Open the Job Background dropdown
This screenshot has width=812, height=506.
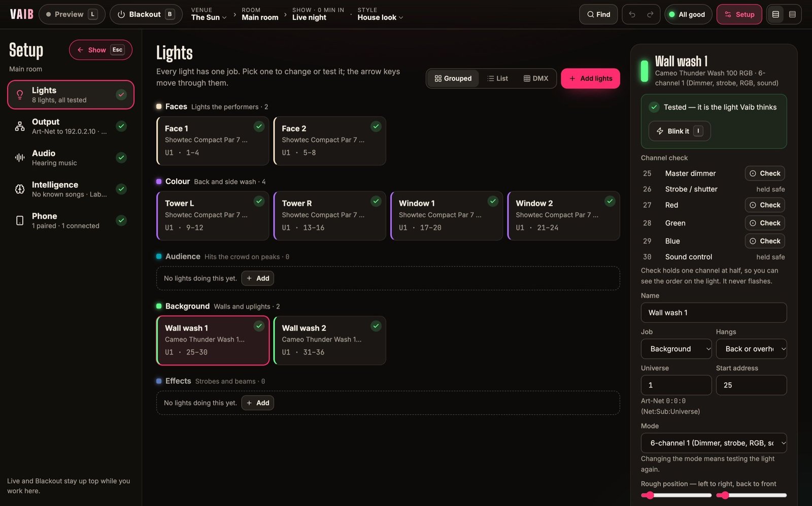coord(676,349)
